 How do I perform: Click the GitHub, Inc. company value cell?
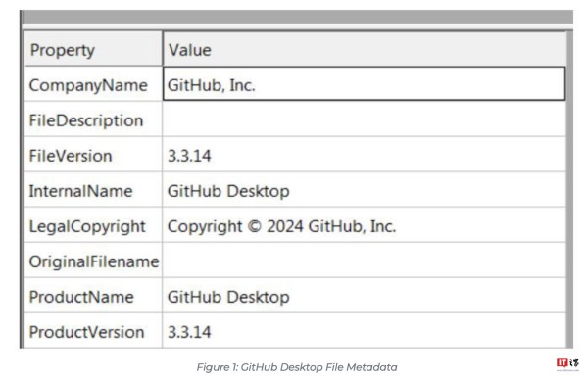coord(365,84)
